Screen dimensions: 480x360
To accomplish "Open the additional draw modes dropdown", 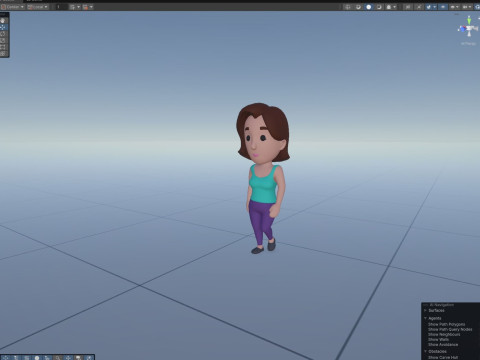I will pyautogui.click(x=391, y=7).
